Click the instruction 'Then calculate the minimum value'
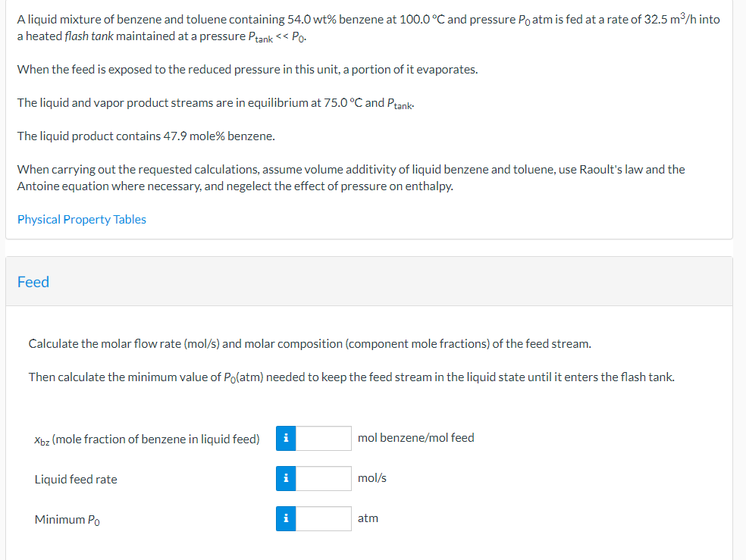The image size is (746, 560). [351, 377]
